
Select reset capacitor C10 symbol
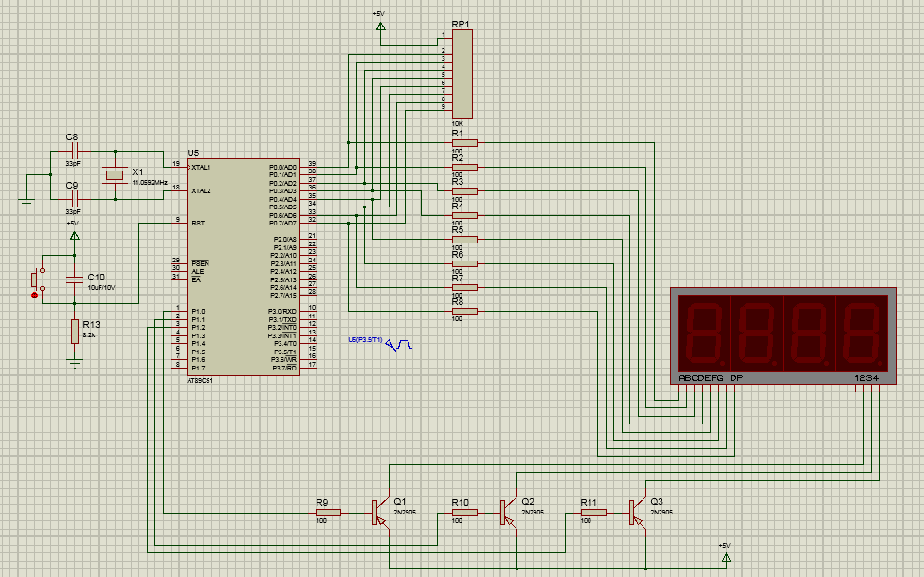point(75,279)
